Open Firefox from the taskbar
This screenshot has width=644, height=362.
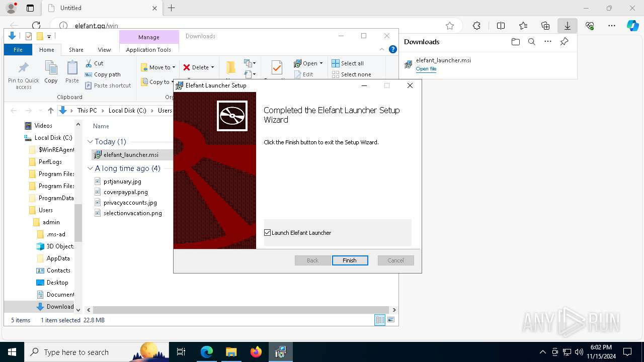[256, 352]
